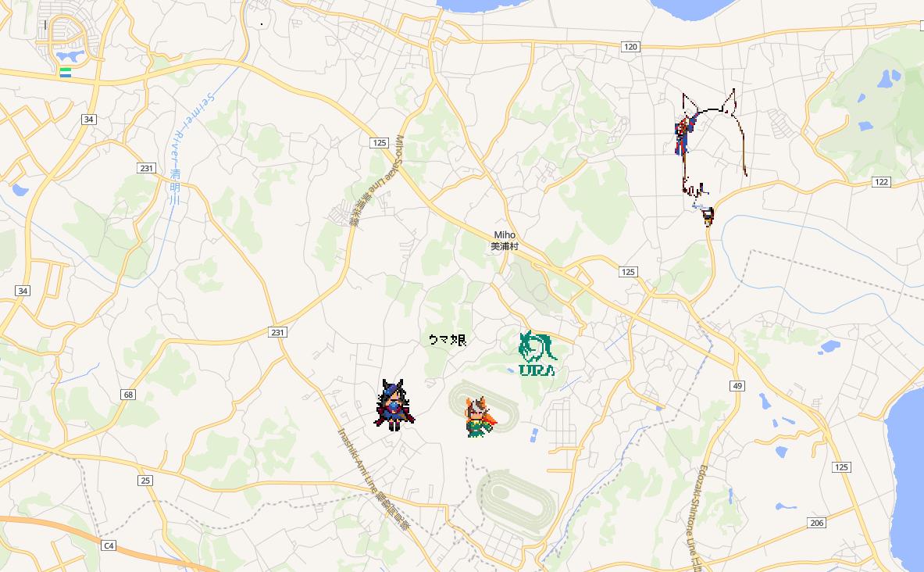Click the route 25 road shield
This screenshot has width=924, height=572.
145,481
